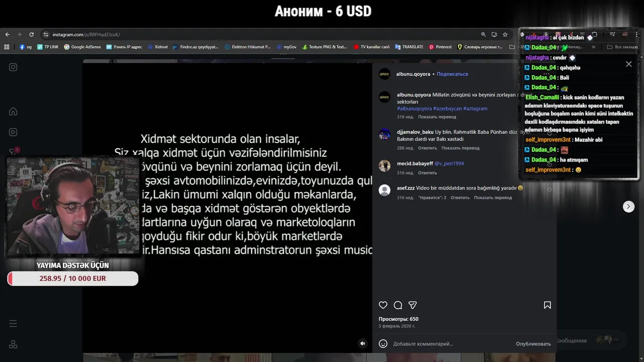Click Опубликовать to post the comment
This screenshot has height=362, width=644.
coord(533,344)
